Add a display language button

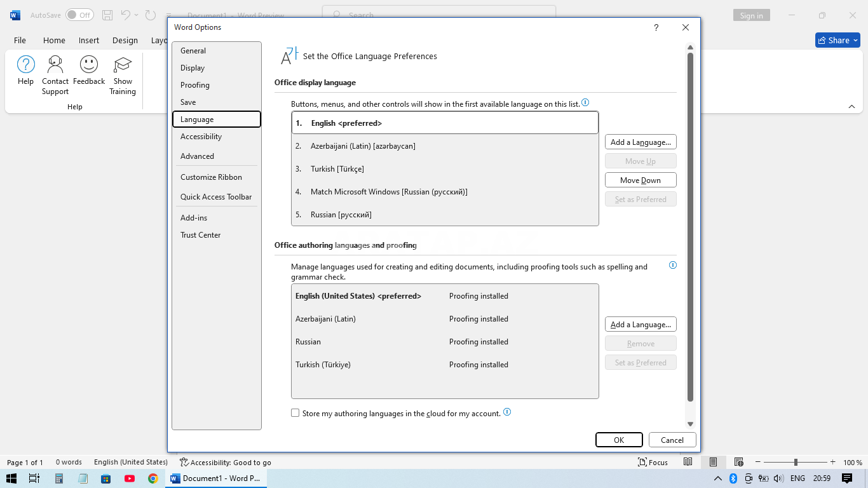coord(641,142)
